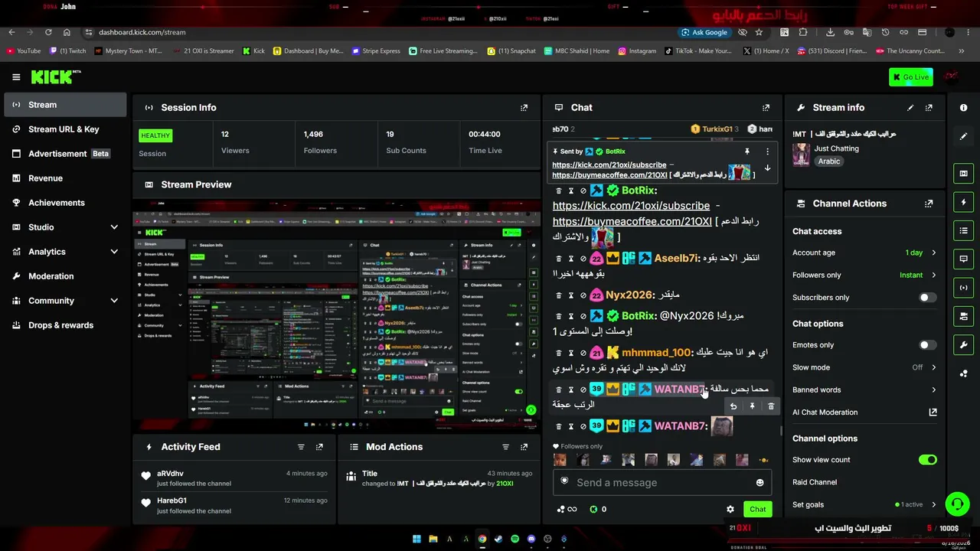The width and height of the screenshot is (980, 551).
Task: Click the lightning bolt icon in the right sidebar
Action: coord(963,202)
